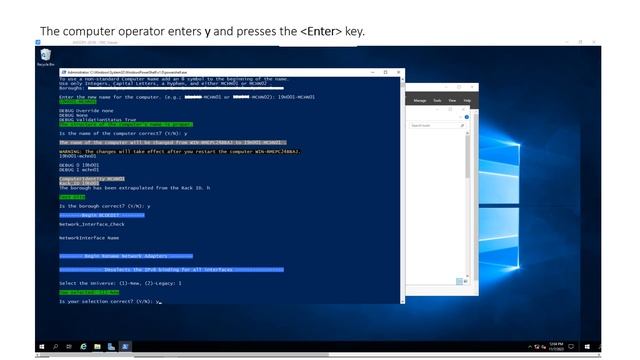Click the 'Is your selection correct? (Y/N)' prompt line
The image size is (640, 360).
pyautogui.click(x=110, y=301)
